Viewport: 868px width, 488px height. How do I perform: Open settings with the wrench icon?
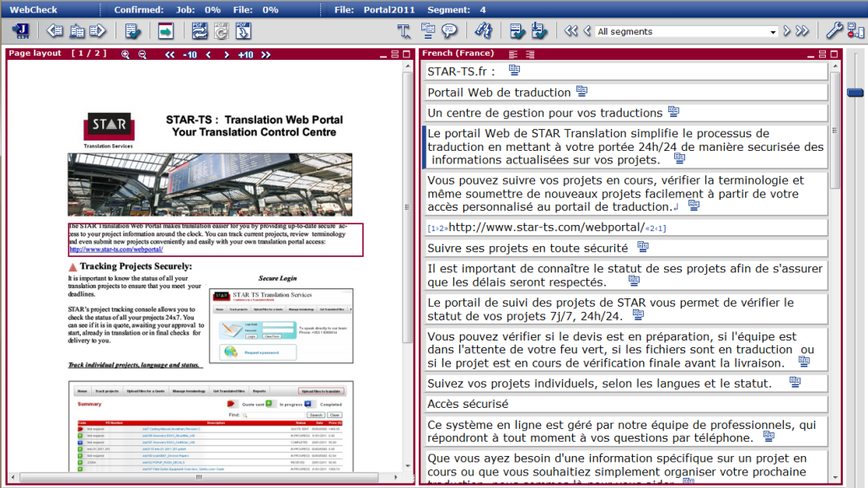(x=833, y=31)
